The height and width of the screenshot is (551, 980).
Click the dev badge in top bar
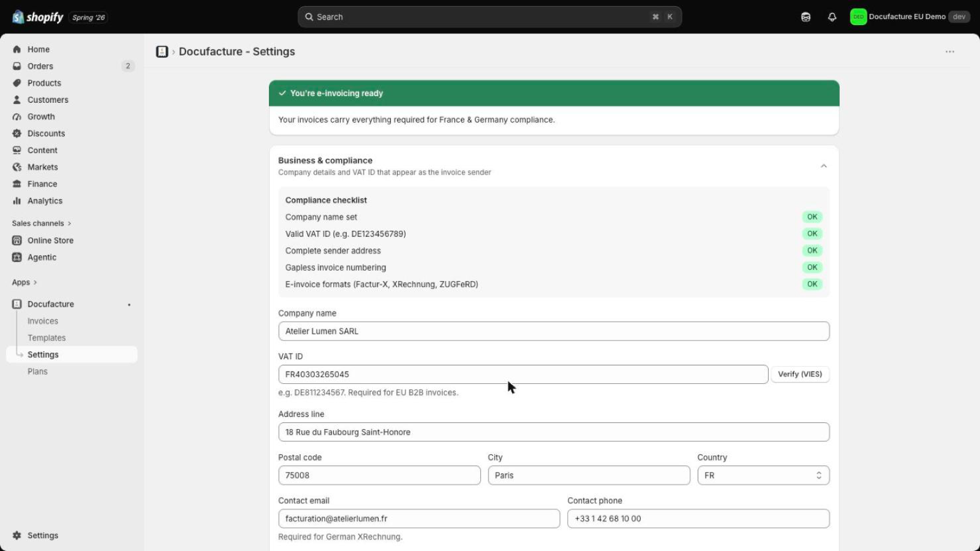959,17
